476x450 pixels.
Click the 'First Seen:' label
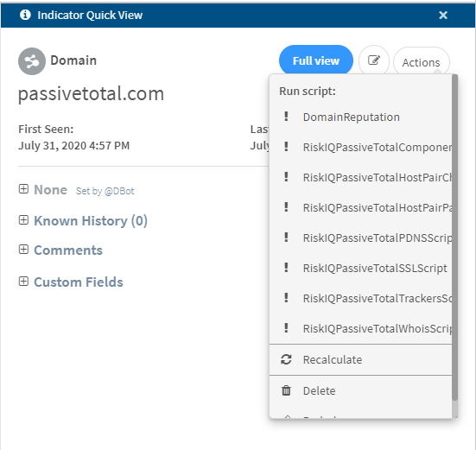[46, 130]
